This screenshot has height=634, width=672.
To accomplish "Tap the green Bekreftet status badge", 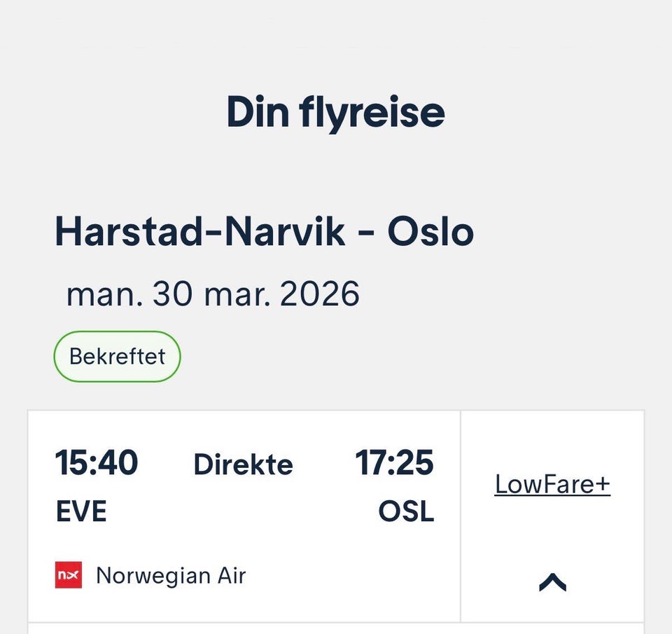I will click(117, 356).
